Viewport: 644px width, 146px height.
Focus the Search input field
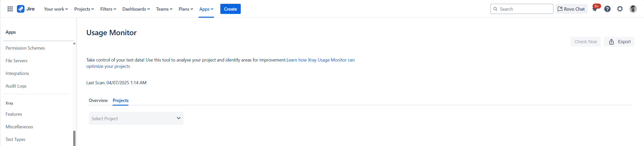[522, 9]
